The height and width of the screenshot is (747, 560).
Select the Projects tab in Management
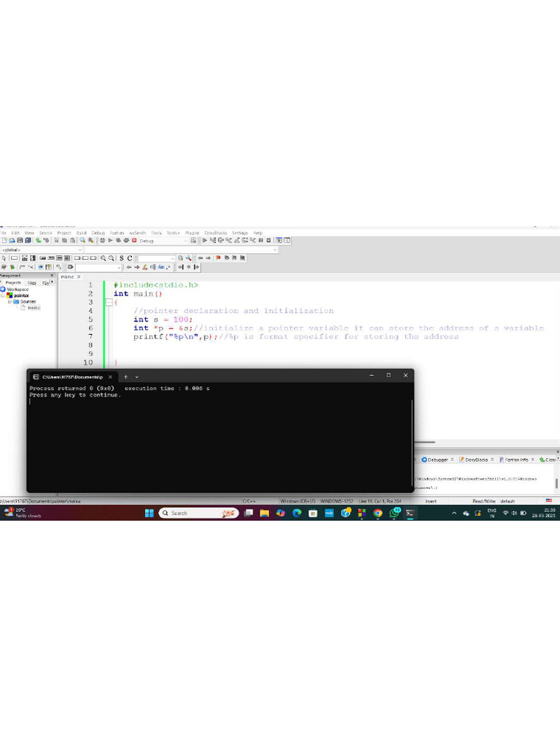pos(13,282)
